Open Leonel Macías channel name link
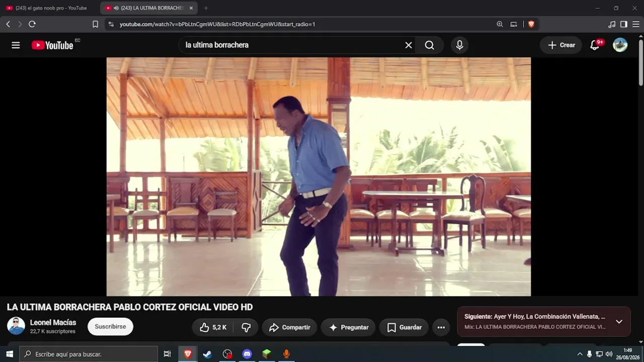Viewport: 644px width, 362px height. coord(53,323)
